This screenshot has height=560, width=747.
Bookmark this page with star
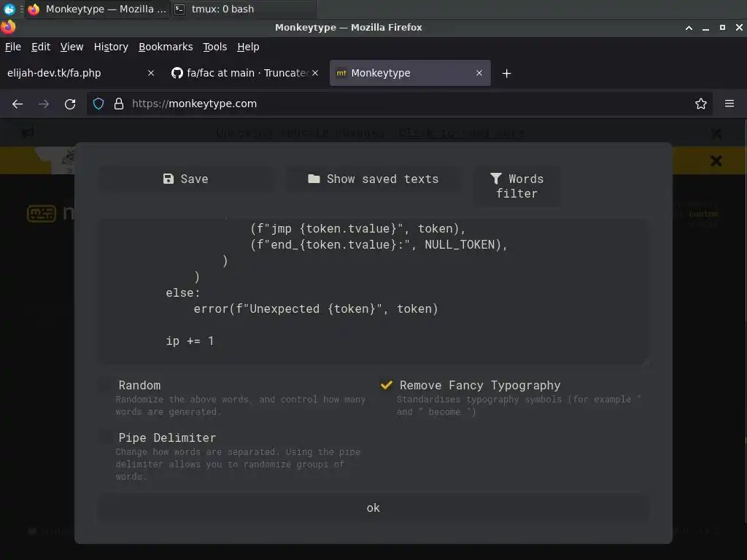[701, 104]
